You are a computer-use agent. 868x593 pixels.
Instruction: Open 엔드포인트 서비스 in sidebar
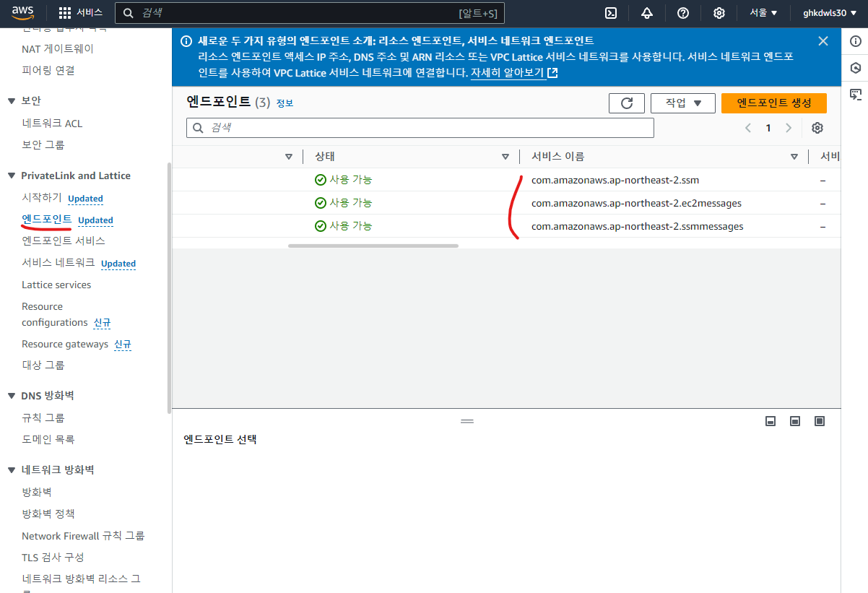[x=64, y=241]
